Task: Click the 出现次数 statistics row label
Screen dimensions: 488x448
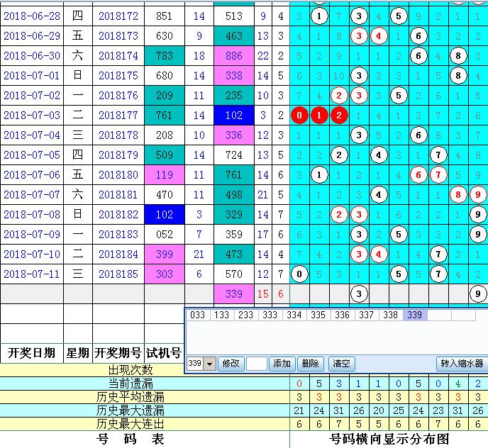Action: 131,370
